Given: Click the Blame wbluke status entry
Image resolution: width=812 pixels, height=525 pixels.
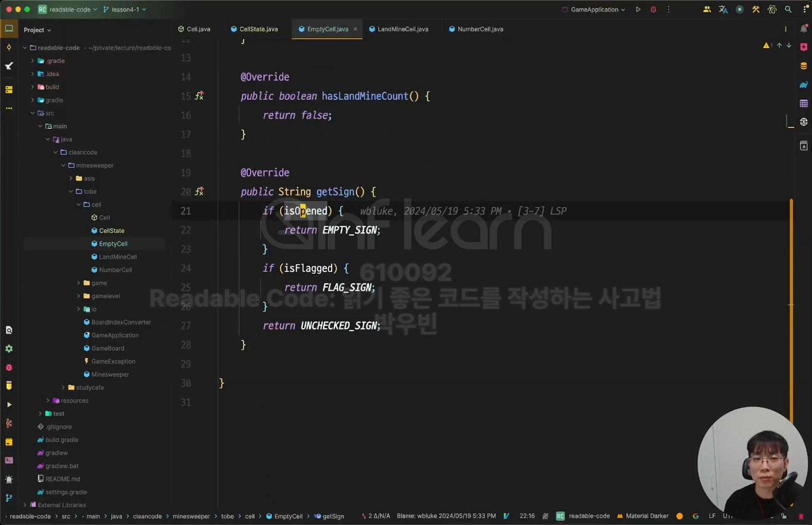Looking at the screenshot, I should [x=446, y=516].
